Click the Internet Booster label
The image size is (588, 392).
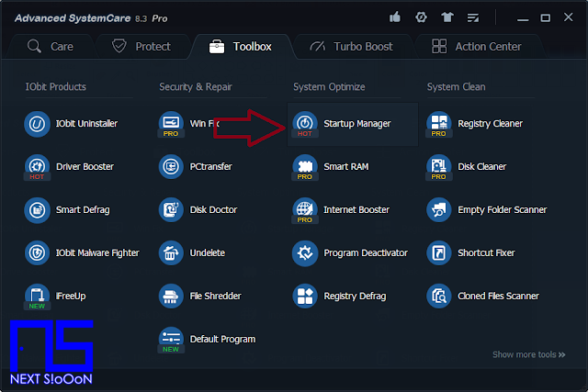tap(356, 210)
